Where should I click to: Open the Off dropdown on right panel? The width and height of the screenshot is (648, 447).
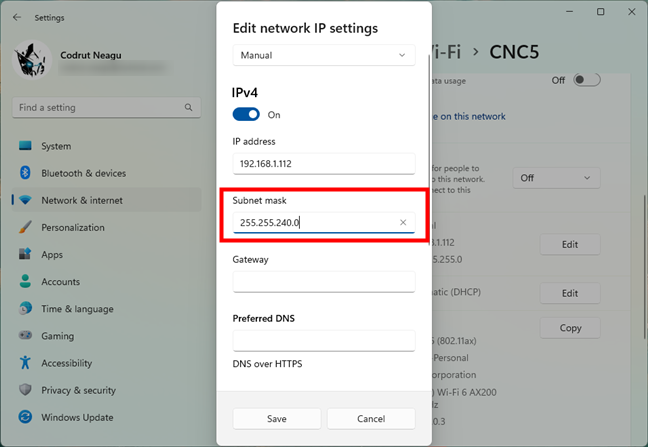[557, 178]
